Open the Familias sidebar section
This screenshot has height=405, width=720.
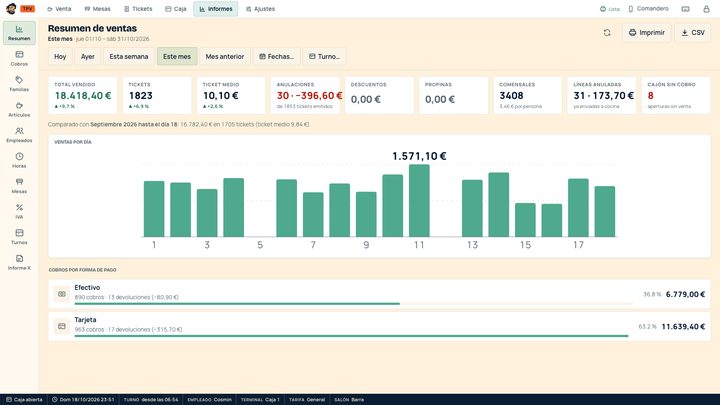(x=19, y=84)
